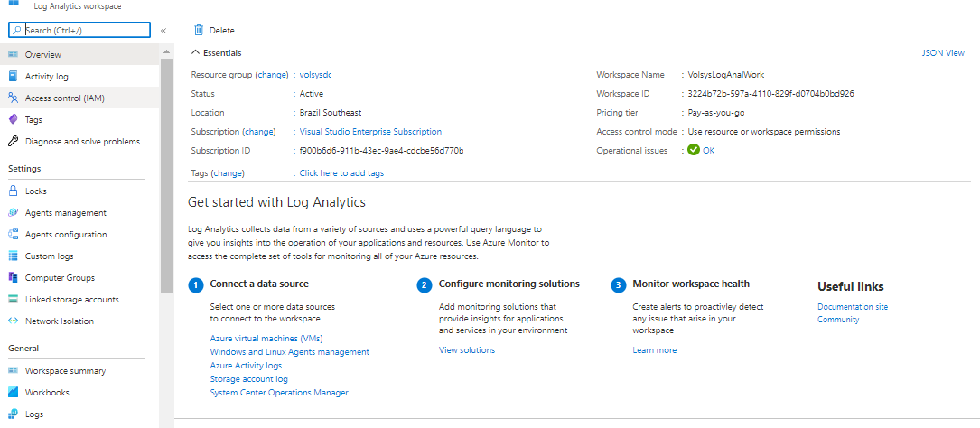This screenshot has height=428, width=980.
Task: Click here to add tags link
Action: point(342,173)
